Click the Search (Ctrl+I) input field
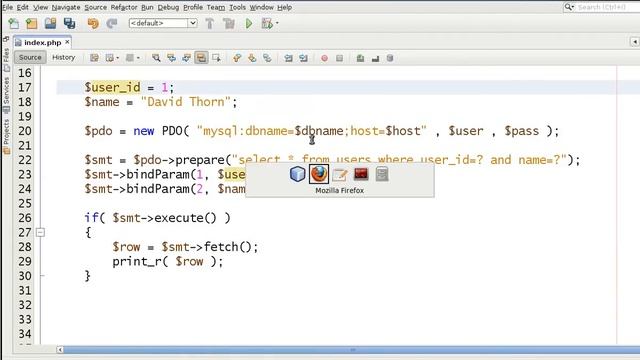The image size is (640, 360). click(x=601, y=7)
